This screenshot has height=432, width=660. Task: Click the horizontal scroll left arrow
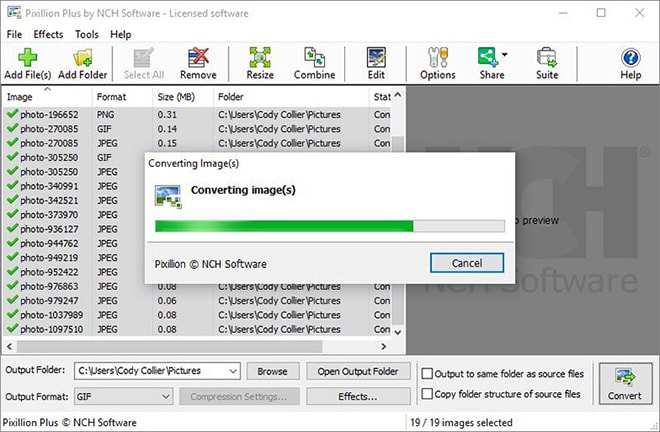point(9,347)
